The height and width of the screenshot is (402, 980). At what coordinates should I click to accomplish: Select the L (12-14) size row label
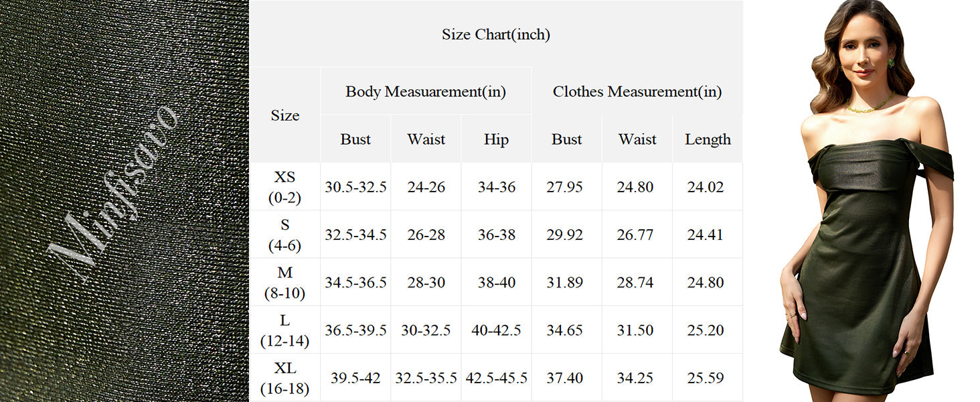click(285, 330)
